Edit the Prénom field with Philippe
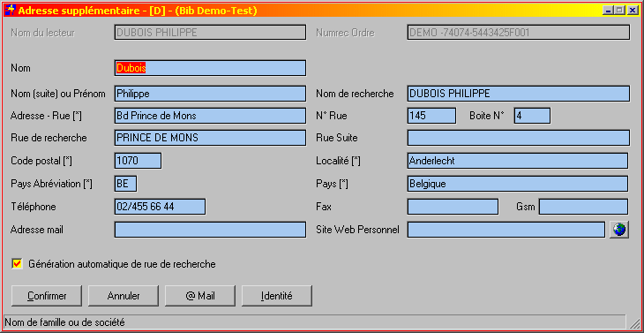This screenshot has width=644, height=333. coord(210,94)
